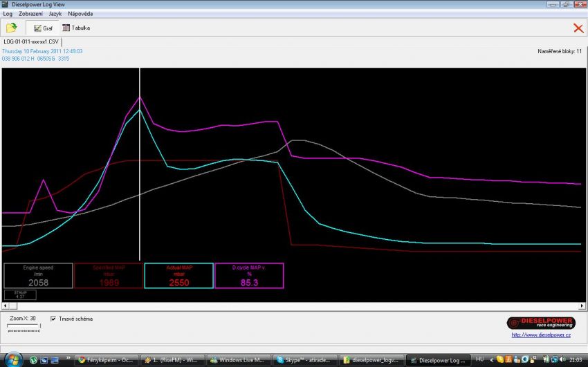The height and width of the screenshot is (367, 588).
Task: Open the dieselpower.cz website link
Action: click(541, 335)
